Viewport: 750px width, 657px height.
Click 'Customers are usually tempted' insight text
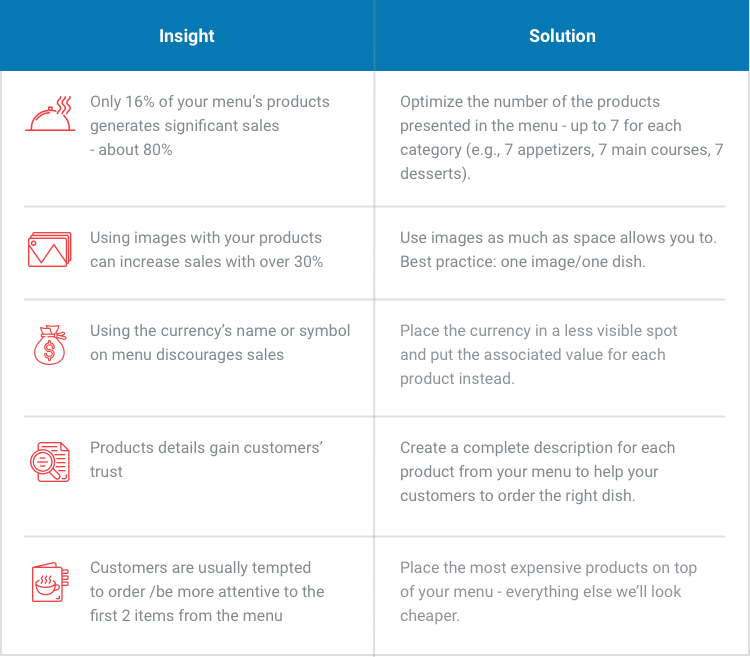click(x=200, y=568)
